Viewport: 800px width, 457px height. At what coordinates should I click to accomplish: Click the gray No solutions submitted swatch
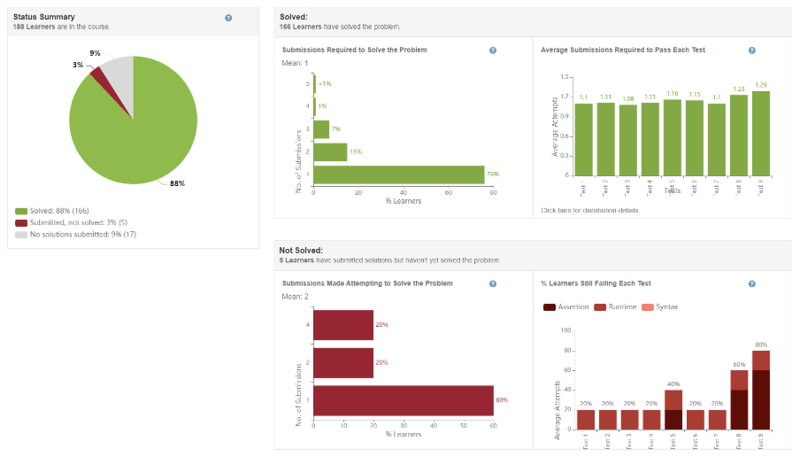click(21, 235)
